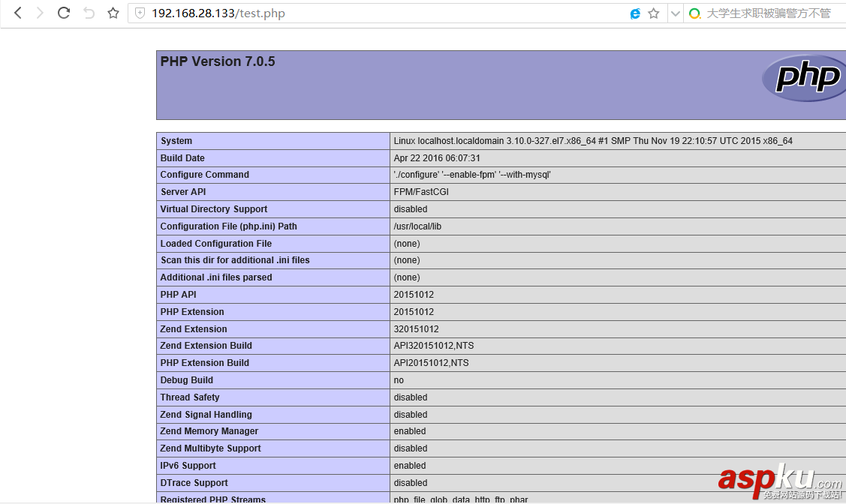846x504 pixels.
Task: Click the forward navigation arrow
Action: tap(40, 13)
